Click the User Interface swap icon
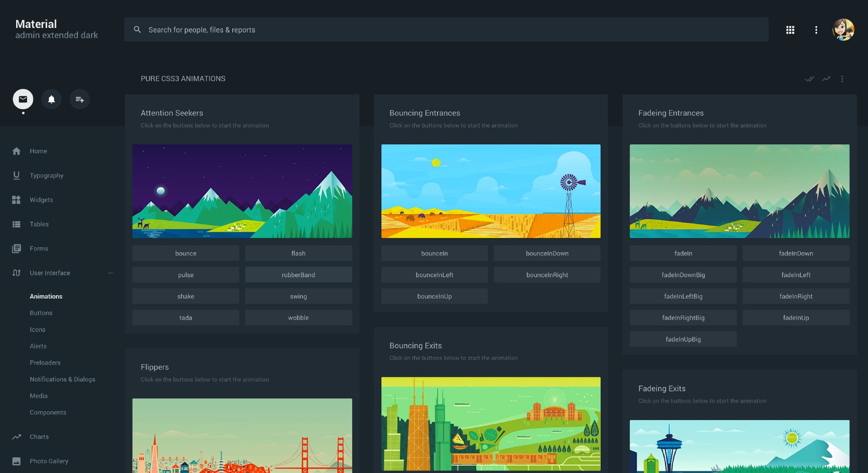 click(x=17, y=273)
